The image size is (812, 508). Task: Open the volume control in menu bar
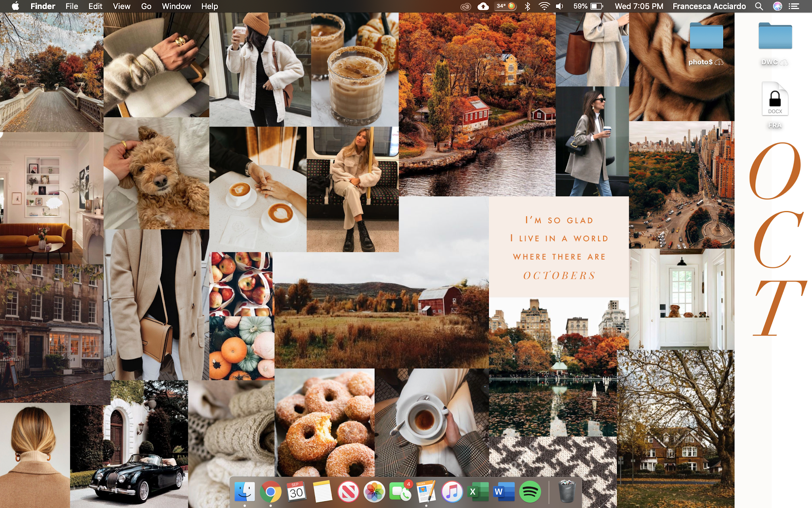pyautogui.click(x=559, y=6)
